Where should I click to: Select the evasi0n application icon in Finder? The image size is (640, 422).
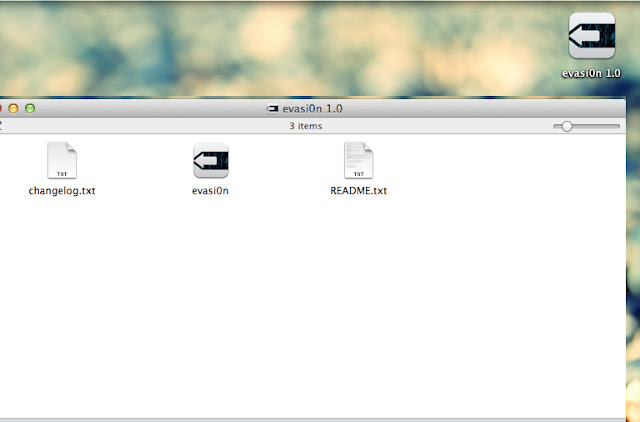point(211,160)
